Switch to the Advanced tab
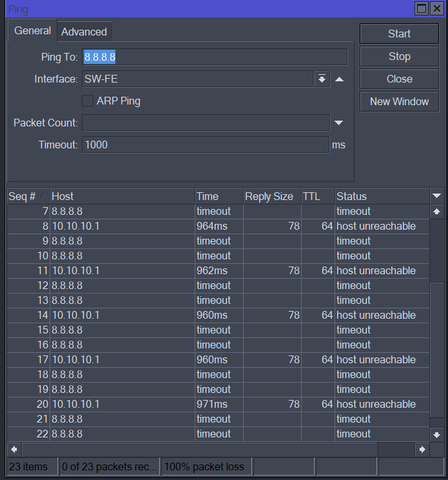The height and width of the screenshot is (480, 448). click(84, 32)
